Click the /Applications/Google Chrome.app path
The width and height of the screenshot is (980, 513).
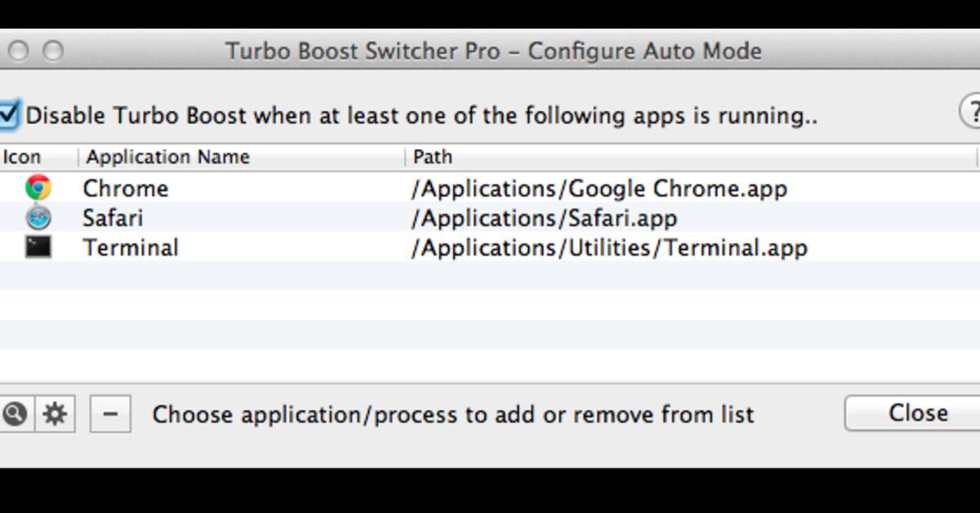599,189
